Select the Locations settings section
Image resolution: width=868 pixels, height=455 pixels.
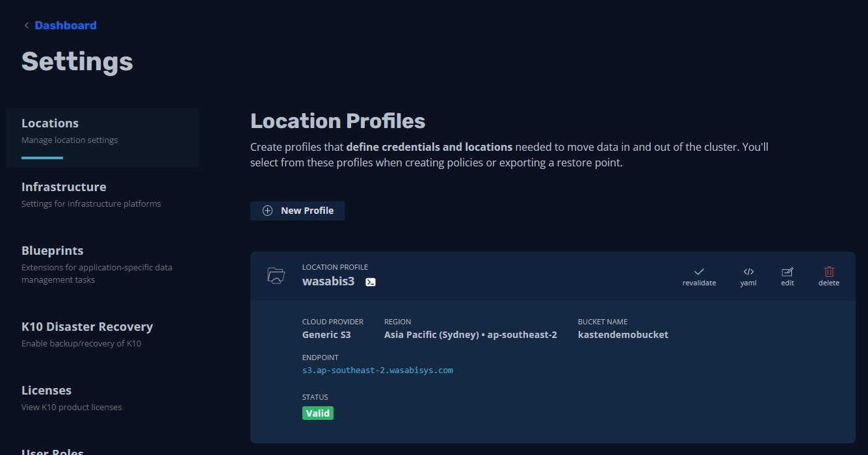click(50, 123)
